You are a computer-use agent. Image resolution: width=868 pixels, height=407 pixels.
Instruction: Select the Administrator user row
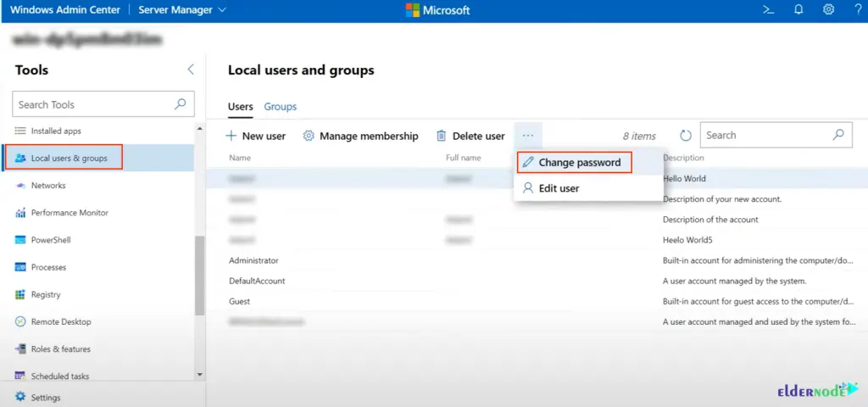(x=537, y=260)
